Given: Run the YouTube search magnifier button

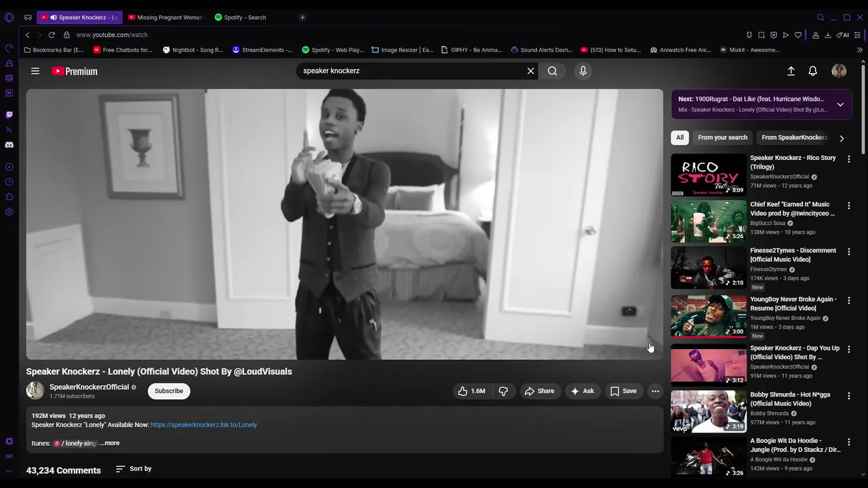Looking at the screenshot, I should tap(553, 70).
